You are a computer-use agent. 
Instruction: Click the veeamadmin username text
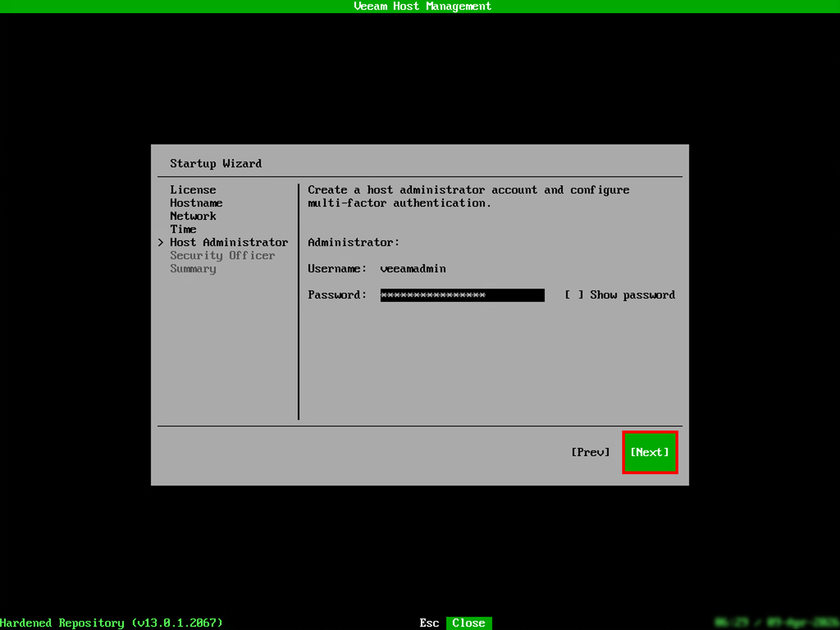pos(413,268)
